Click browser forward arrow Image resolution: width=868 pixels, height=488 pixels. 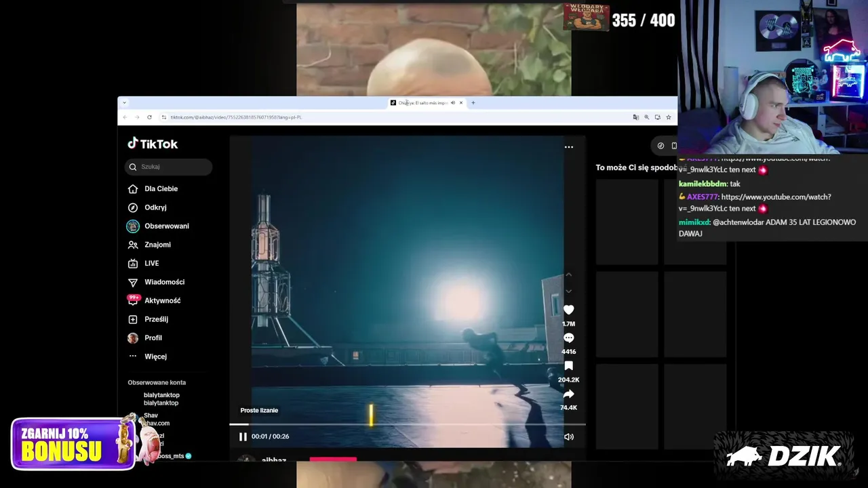point(137,117)
